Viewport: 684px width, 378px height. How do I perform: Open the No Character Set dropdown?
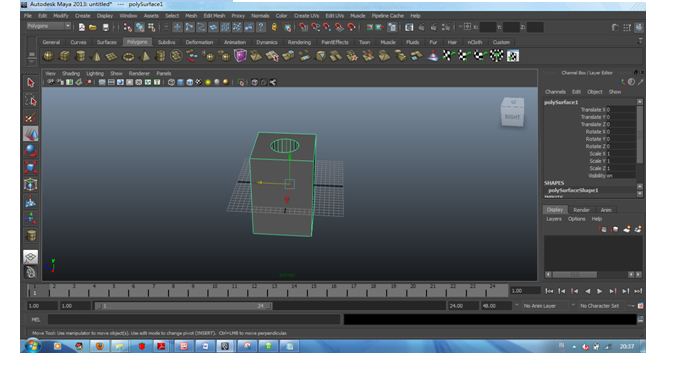(600, 306)
